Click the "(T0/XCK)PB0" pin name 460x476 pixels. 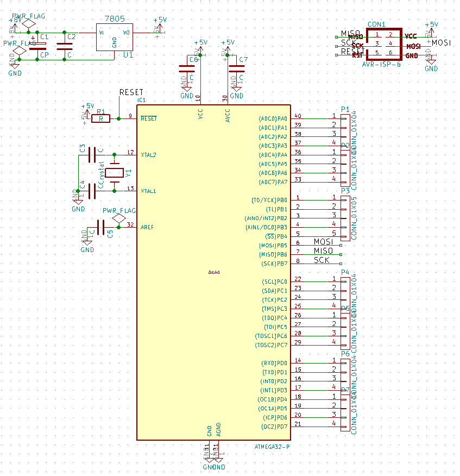[269, 201]
